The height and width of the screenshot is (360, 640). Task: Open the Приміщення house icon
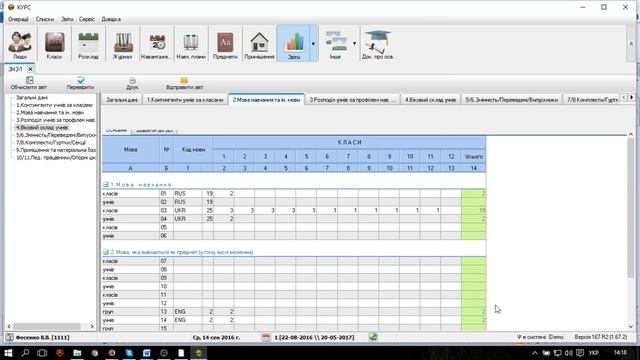[259, 44]
